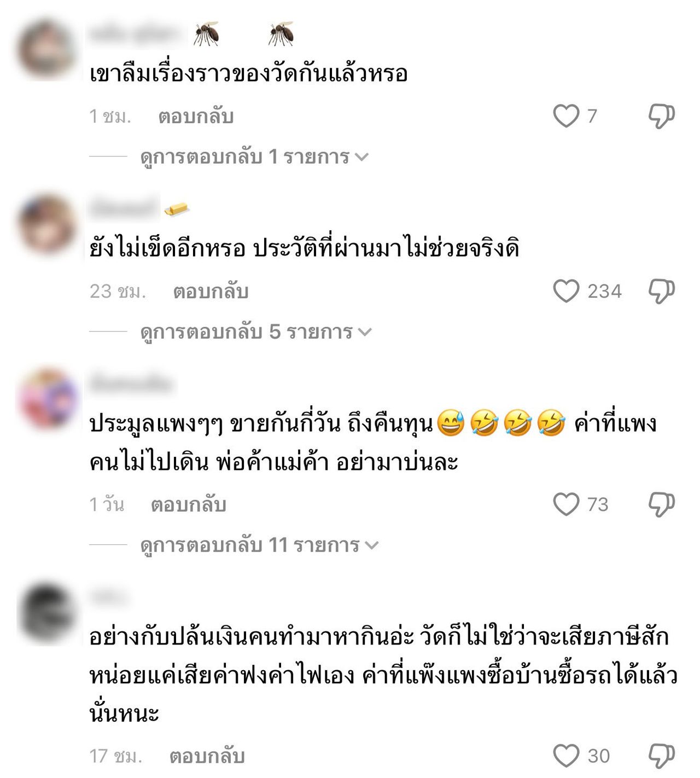Open avatar of commenter with butter emoji

pos(46,224)
